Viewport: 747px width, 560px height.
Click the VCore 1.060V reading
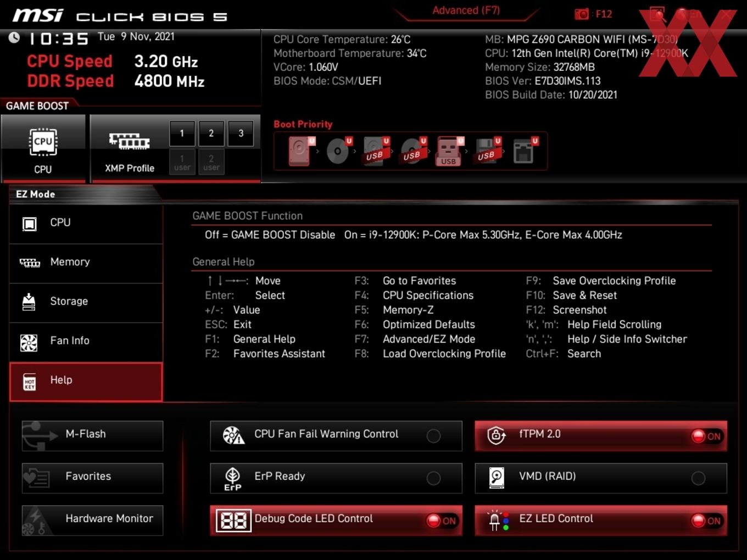coord(305,67)
